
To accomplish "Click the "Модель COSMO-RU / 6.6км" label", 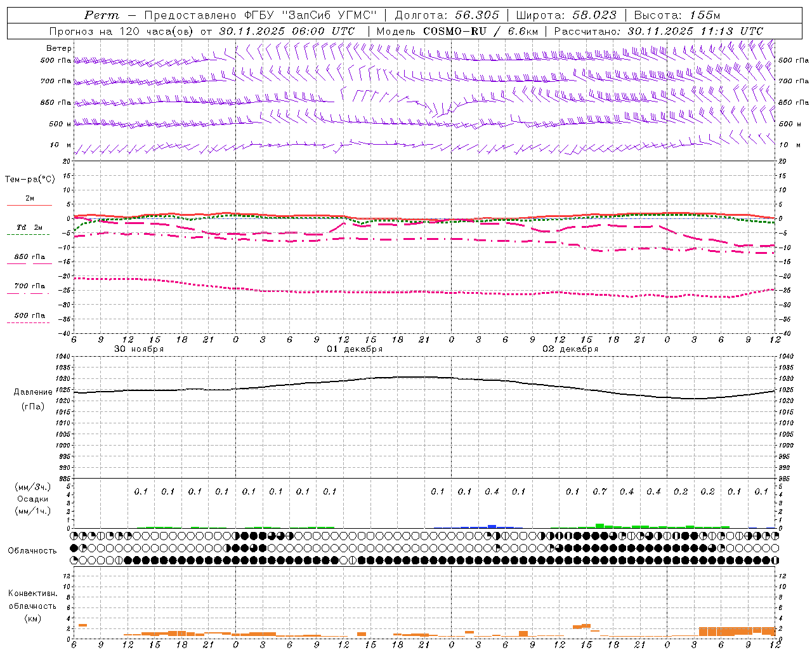I will coord(459,31).
